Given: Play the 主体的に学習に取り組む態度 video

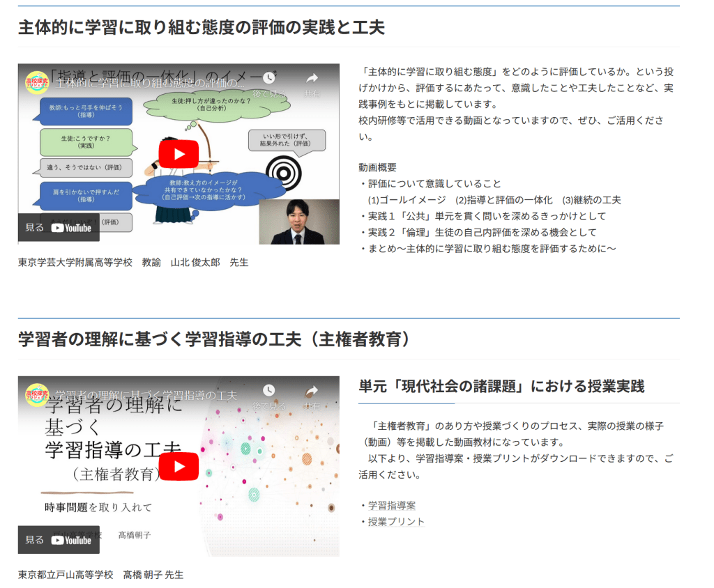Looking at the screenshot, I should (177, 154).
